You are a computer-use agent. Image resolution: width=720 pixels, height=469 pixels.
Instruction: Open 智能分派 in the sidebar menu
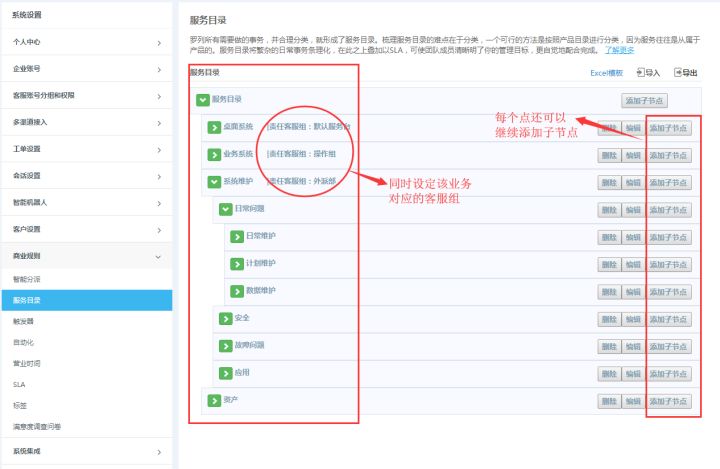tap(27, 279)
